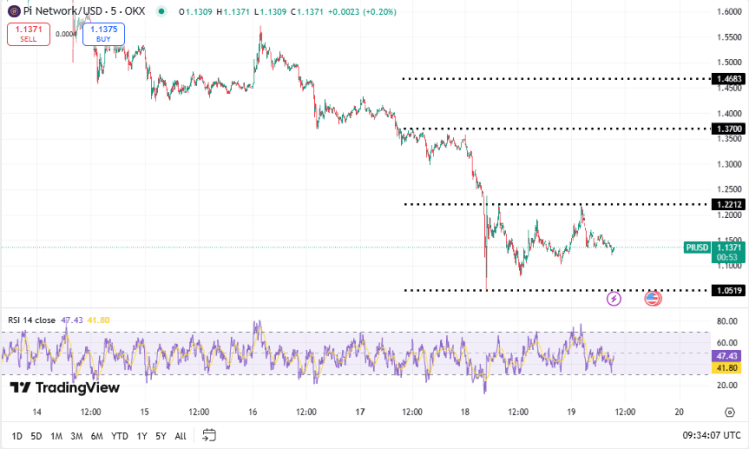Choose the 6M time range
The width and height of the screenshot is (749, 449).
(96, 435)
